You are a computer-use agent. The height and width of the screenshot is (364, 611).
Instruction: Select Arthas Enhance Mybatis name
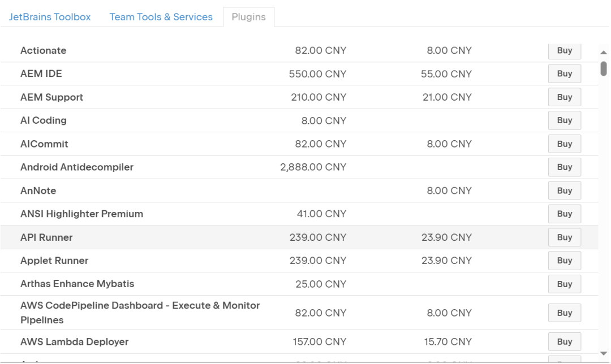77,284
